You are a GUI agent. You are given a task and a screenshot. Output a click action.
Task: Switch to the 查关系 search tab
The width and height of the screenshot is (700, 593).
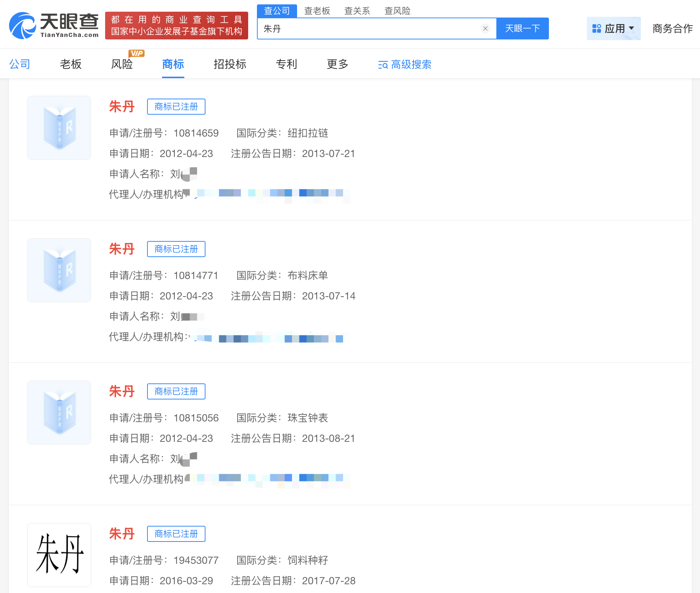point(357,11)
